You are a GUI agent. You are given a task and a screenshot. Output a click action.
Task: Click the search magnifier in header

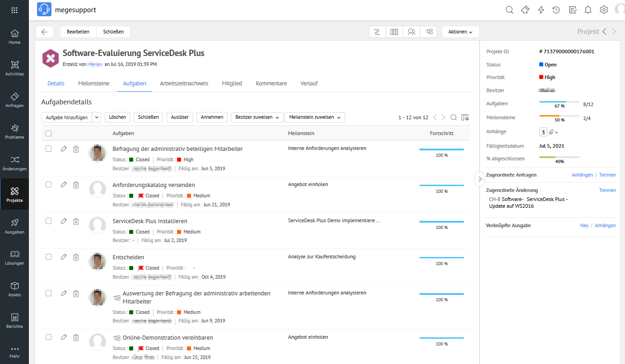(509, 10)
